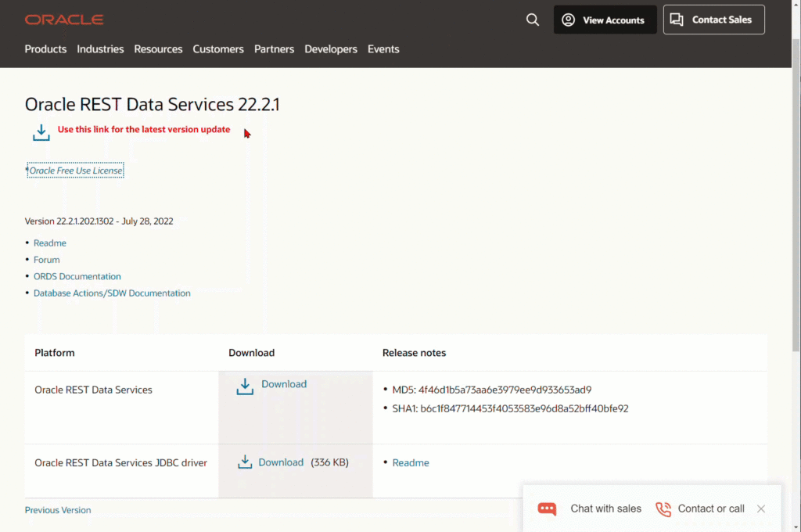The width and height of the screenshot is (801, 532).
Task: Click download icon in JDBC driver row
Action: point(245,462)
